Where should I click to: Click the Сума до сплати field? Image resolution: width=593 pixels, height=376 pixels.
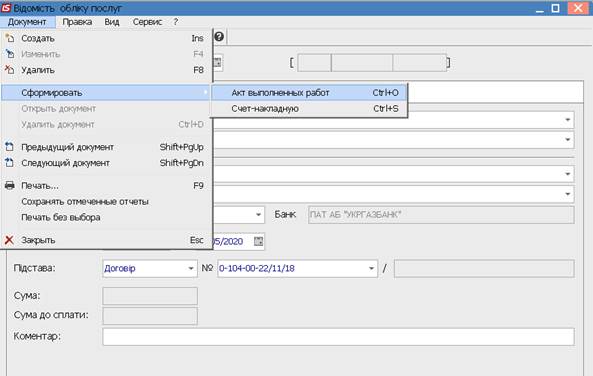[150, 316]
